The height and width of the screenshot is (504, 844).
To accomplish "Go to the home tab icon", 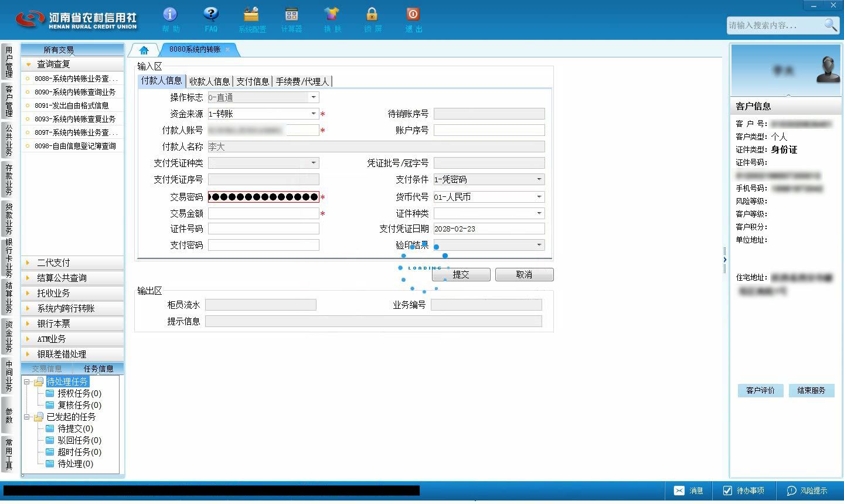I will coord(144,50).
